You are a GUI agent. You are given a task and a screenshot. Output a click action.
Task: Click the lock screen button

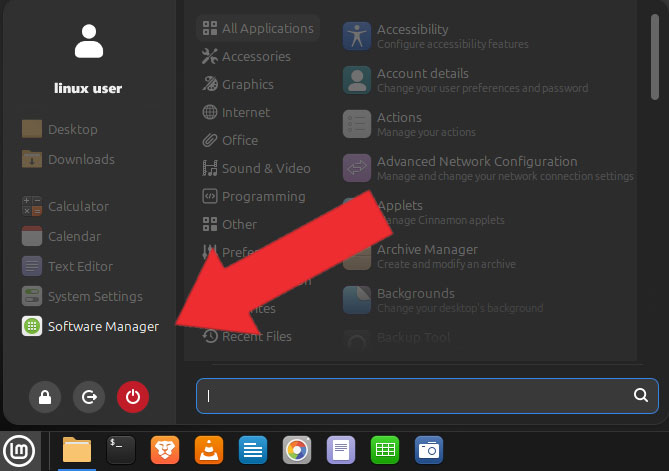(45, 397)
